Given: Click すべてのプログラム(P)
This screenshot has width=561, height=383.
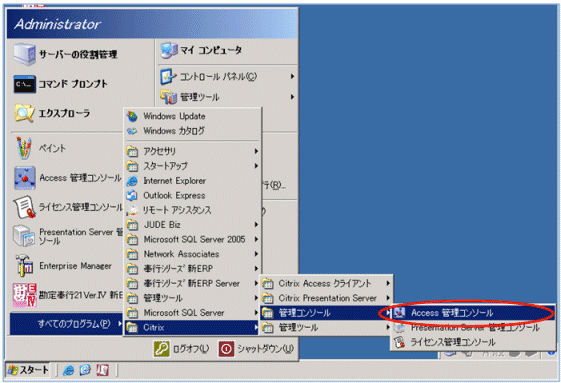Looking at the screenshot, I should 66,324.
